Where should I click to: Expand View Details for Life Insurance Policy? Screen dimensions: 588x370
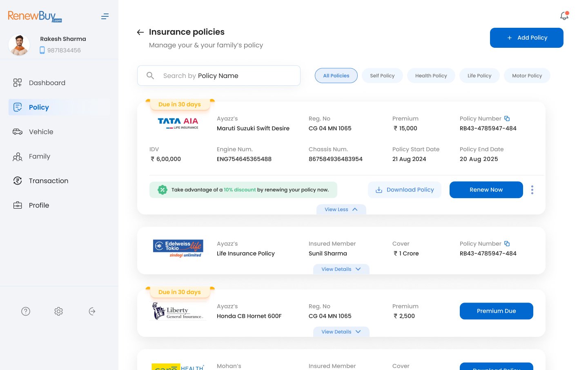coord(341,269)
